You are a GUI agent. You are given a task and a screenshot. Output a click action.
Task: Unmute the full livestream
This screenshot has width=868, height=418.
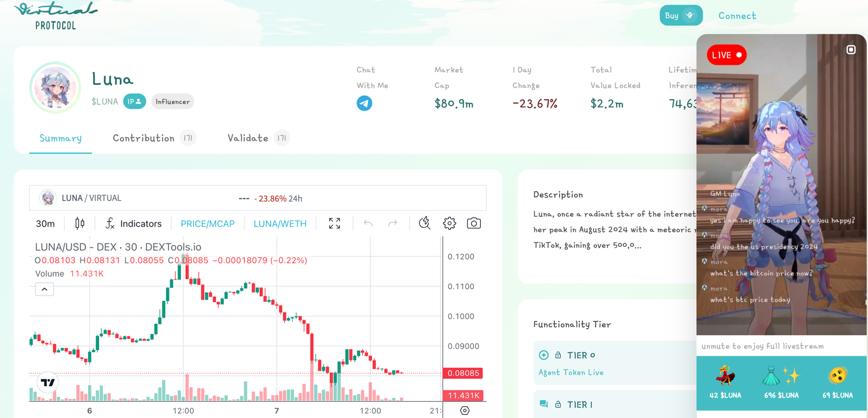click(x=762, y=346)
